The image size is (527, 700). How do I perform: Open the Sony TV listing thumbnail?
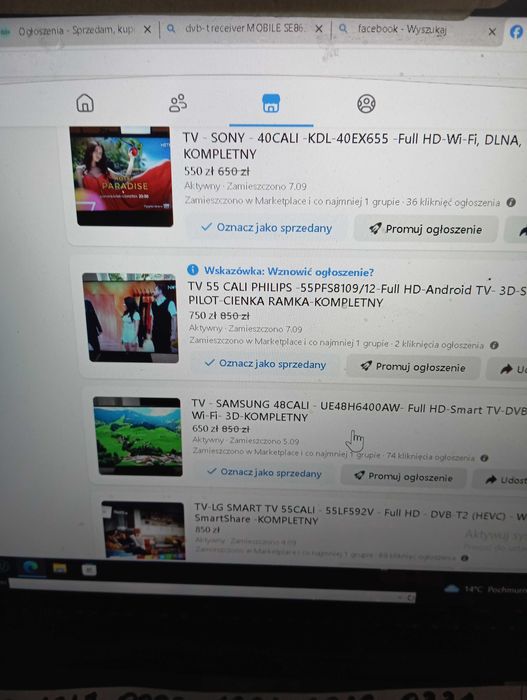click(121, 176)
